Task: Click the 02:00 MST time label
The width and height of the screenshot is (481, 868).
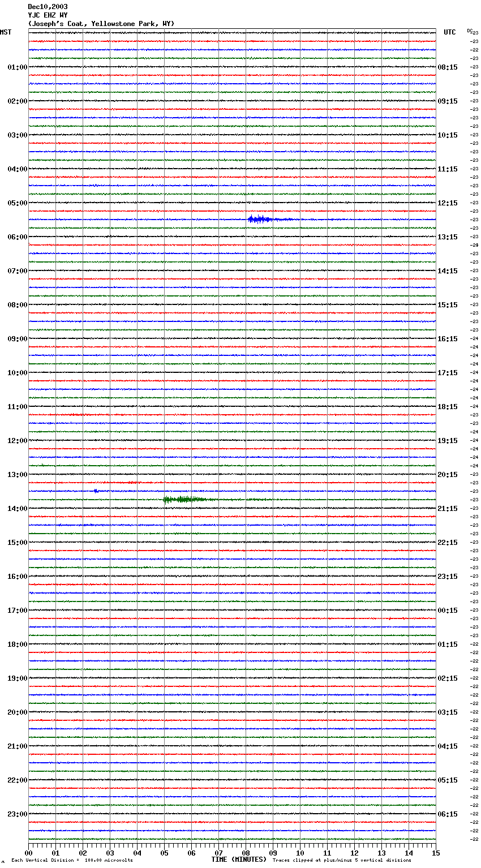Action: coord(18,101)
